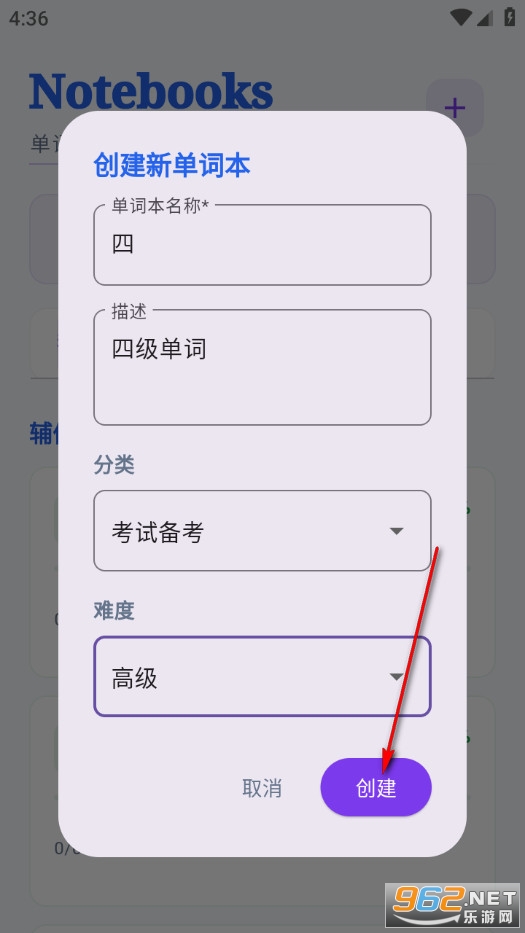Click the 962.NET watermark logo
525x933 pixels.
coord(453,906)
